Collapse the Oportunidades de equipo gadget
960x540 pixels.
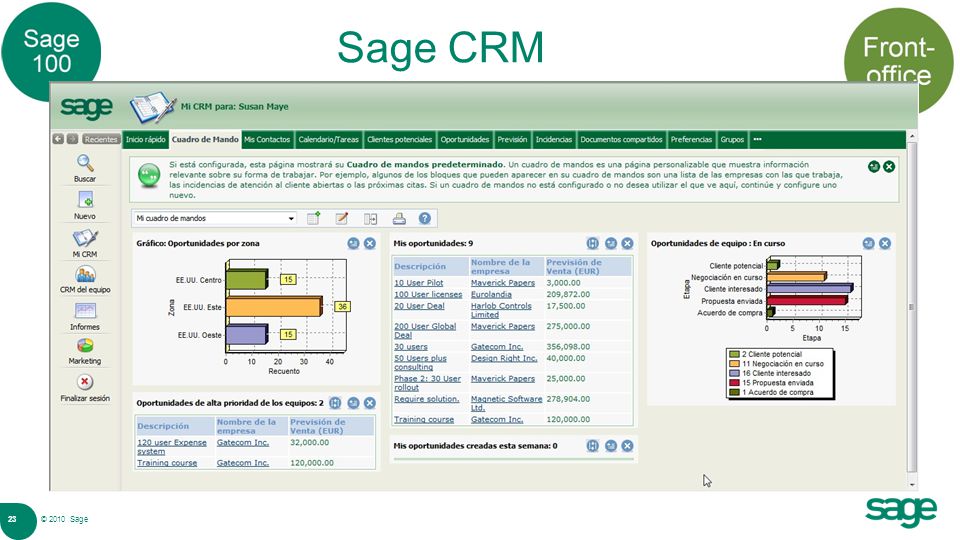click(x=869, y=244)
